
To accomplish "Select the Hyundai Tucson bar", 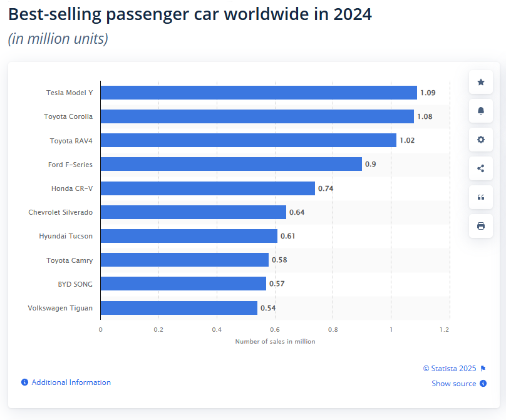I will coord(188,236).
